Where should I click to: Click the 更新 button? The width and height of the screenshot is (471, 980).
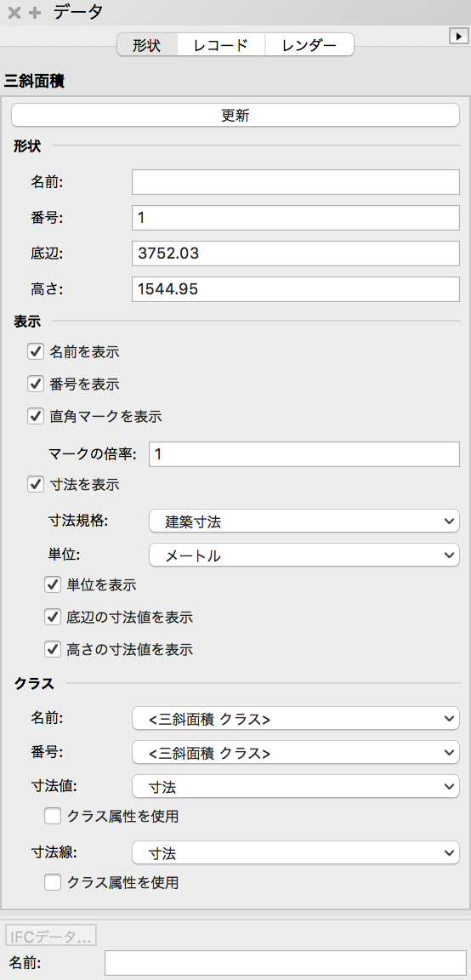pos(235,115)
